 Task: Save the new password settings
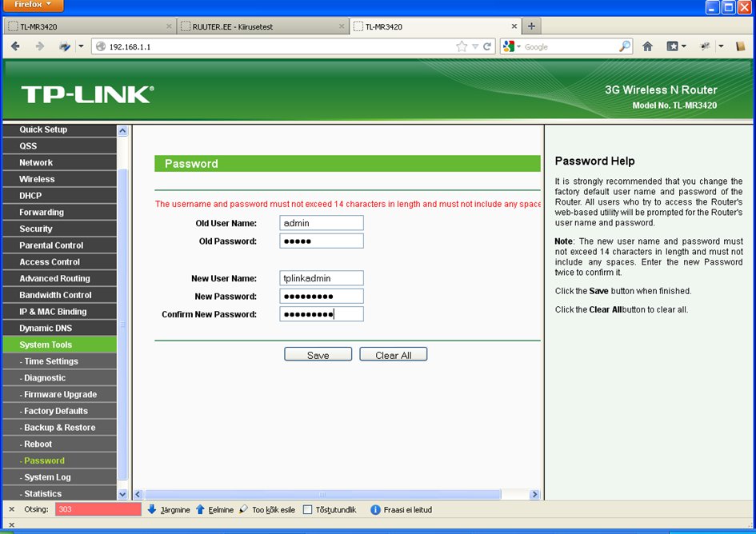[318, 354]
